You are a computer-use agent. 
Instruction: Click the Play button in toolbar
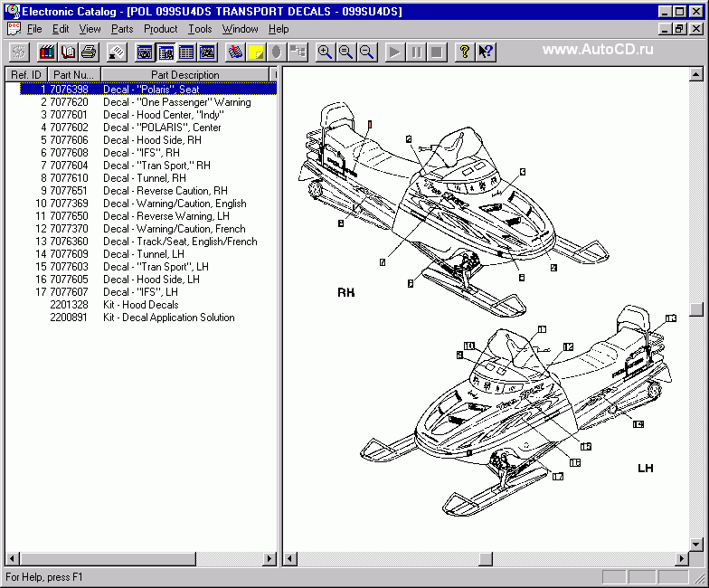coord(394,52)
